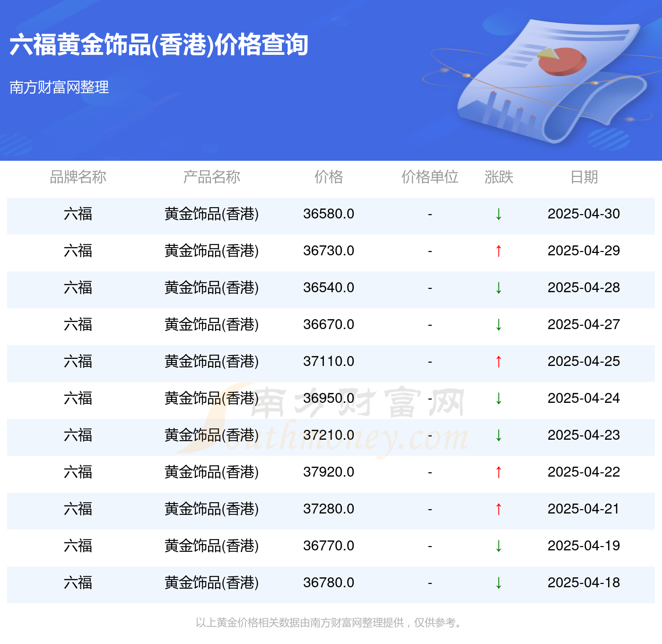Click the down arrow for 2025-04-27

[498, 325]
